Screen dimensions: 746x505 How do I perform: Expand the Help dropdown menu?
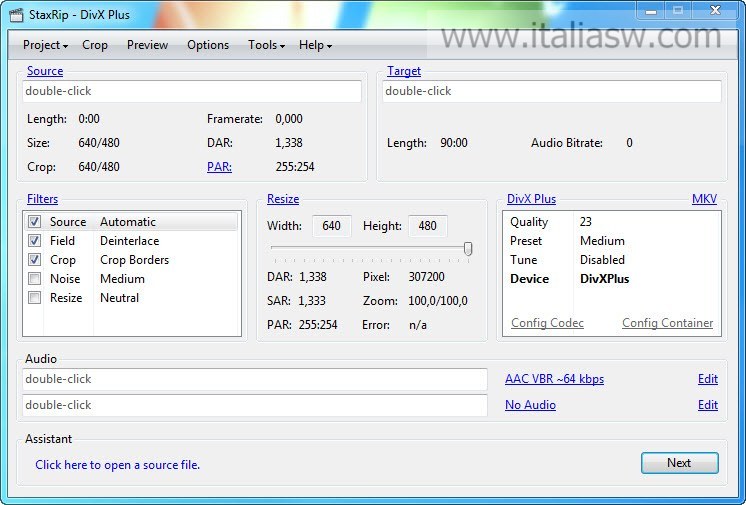coord(315,45)
